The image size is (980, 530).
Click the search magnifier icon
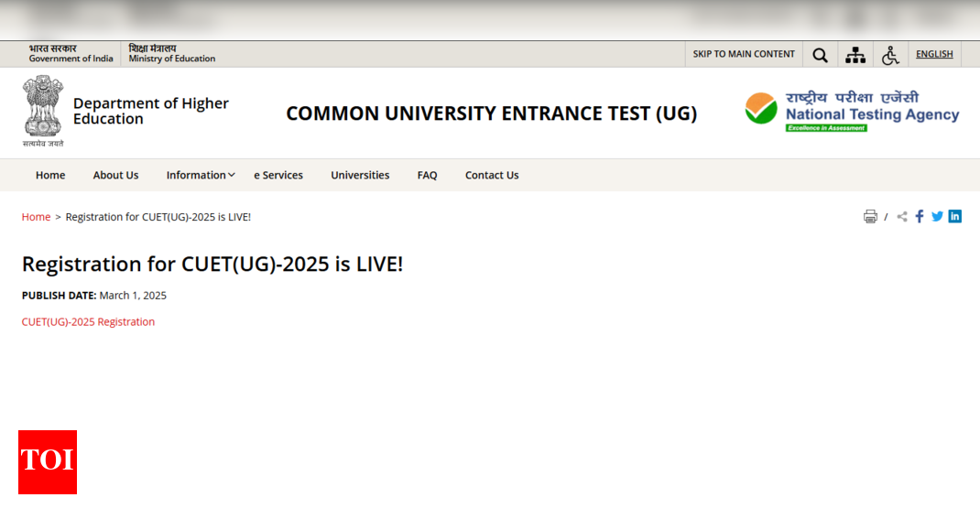click(820, 54)
